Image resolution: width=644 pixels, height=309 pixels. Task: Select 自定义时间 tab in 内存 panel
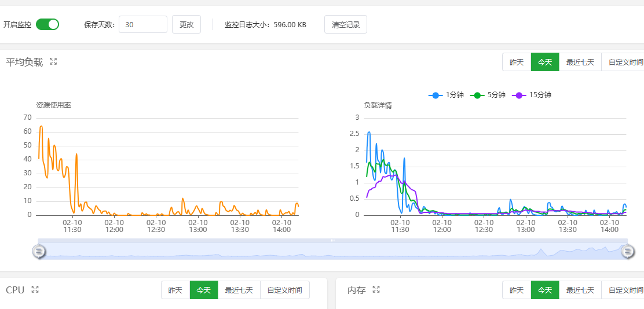click(x=623, y=290)
